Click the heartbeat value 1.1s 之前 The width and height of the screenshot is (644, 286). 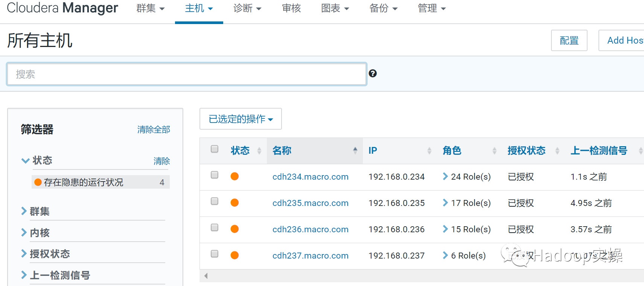[589, 177]
